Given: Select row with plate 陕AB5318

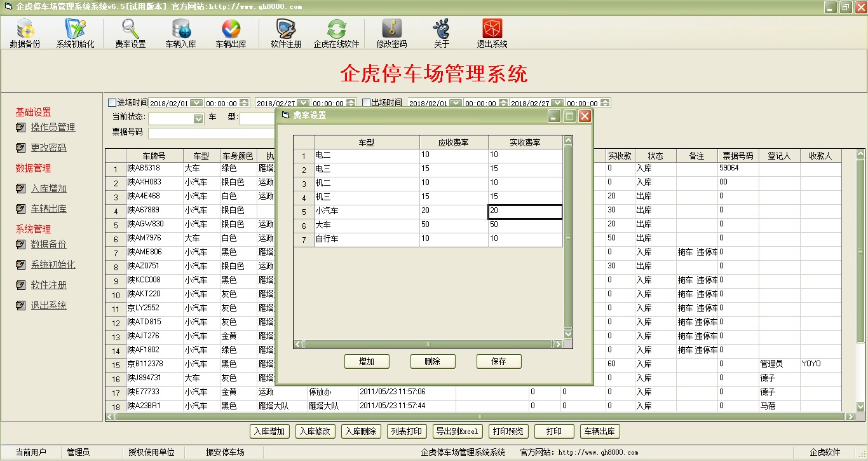Looking at the screenshot, I should point(473,169).
